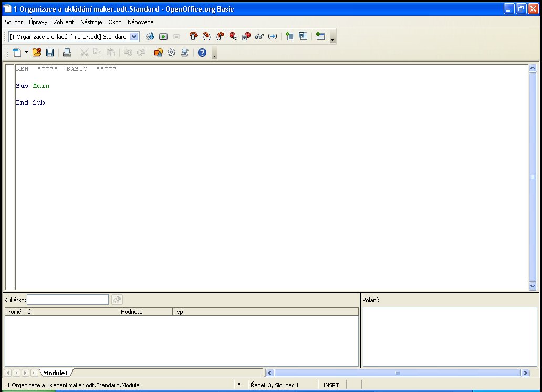Click the Copy icon in the standard toolbar
The height and width of the screenshot is (392, 542).
[98, 53]
